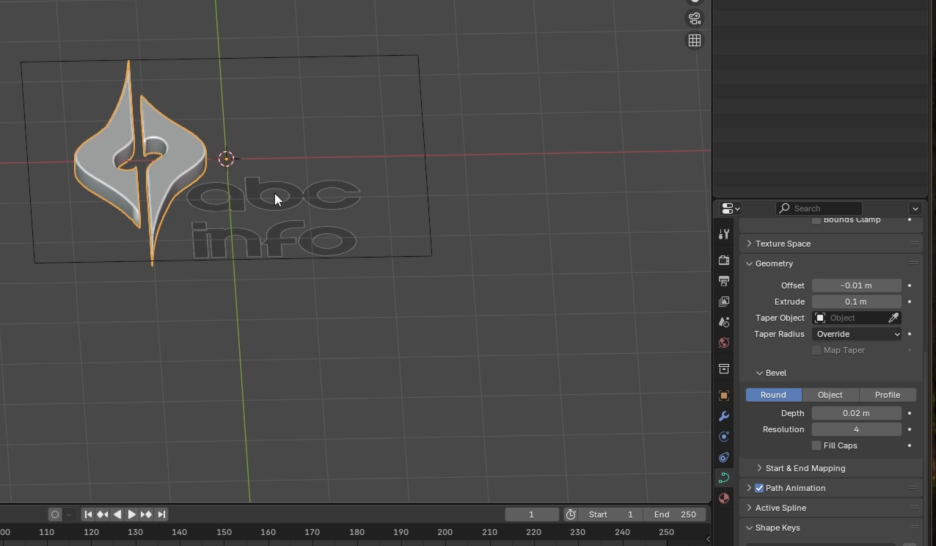Click the Taper Object eyedropper icon
The height and width of the screenshot is (546, 936).
point(893,318)
